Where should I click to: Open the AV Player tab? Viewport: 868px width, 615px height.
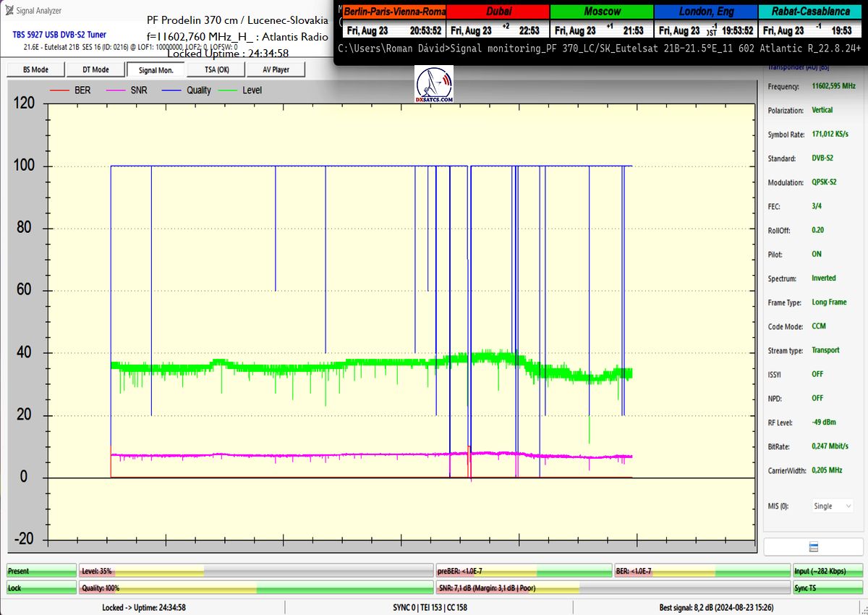click(275, 69)
